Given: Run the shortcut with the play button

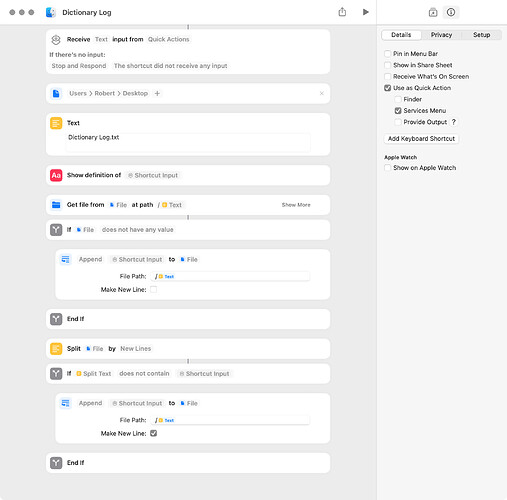Looking at the screenshot, I should 365,12.
